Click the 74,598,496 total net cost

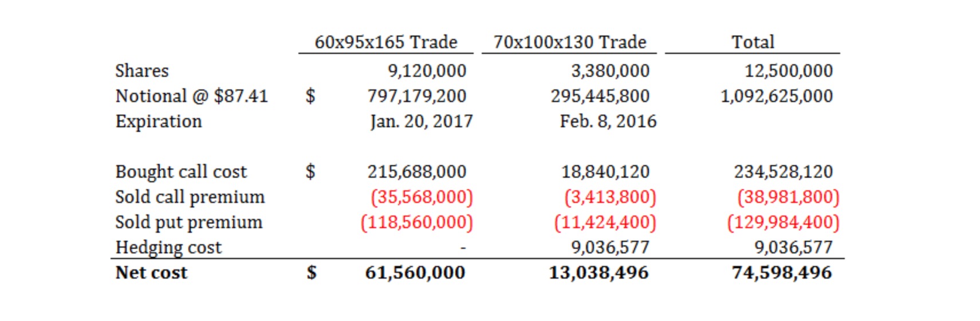(782, 272)
